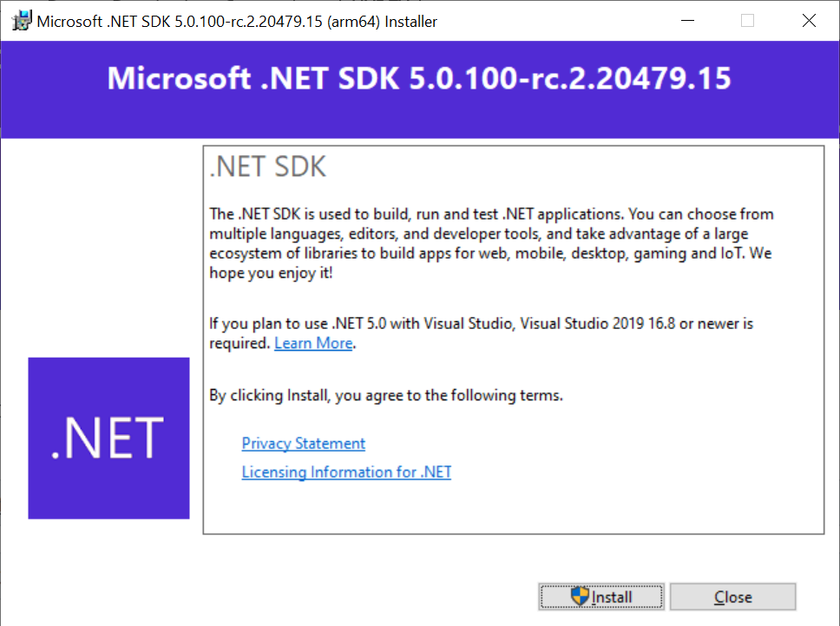The width and height of the screenshot is (840, 626).
Task: Minimize the installer window
Action: coord(687,20)
